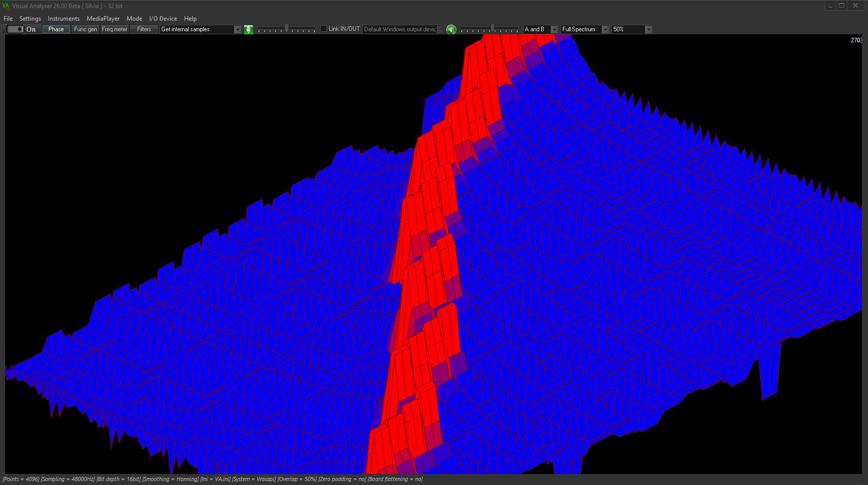This screenshot has height=485, width=868.
Task: Open the File menu
Action: [8, 19]
